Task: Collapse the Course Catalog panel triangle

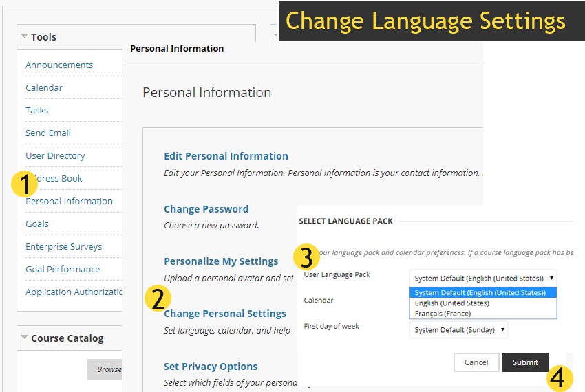Action: click(24, 338)
